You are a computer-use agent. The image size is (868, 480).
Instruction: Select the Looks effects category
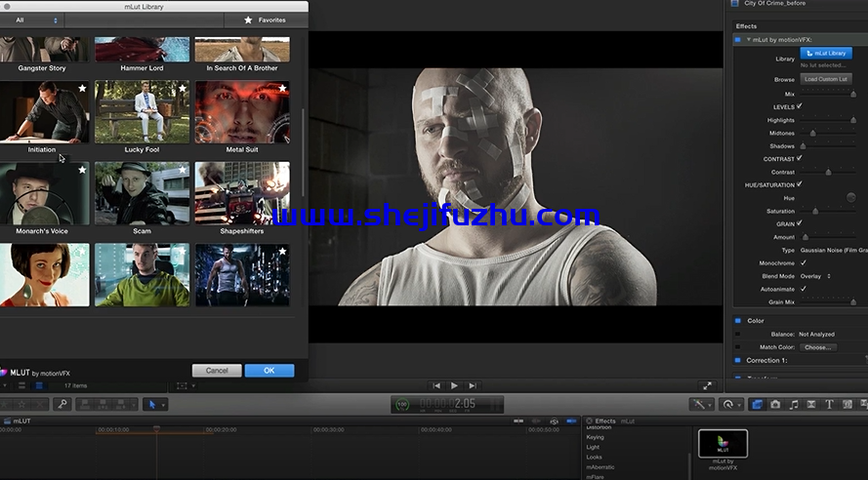click(595, 457)
